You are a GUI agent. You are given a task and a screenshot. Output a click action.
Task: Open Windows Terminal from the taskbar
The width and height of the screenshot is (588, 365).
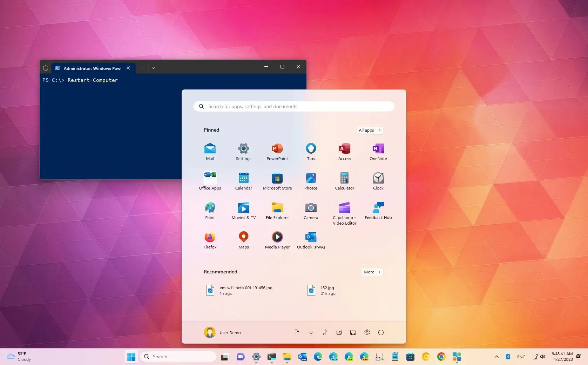tap(271, 357)
